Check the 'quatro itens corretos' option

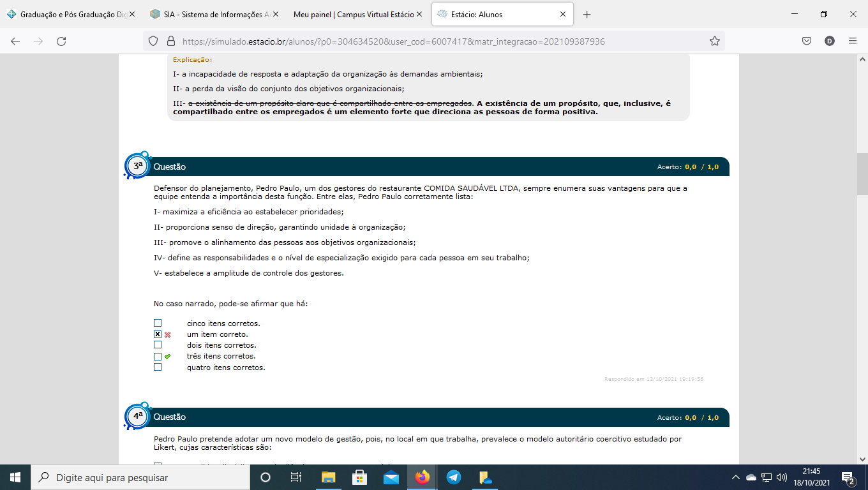pyautogui.click(x=158, y=367)
